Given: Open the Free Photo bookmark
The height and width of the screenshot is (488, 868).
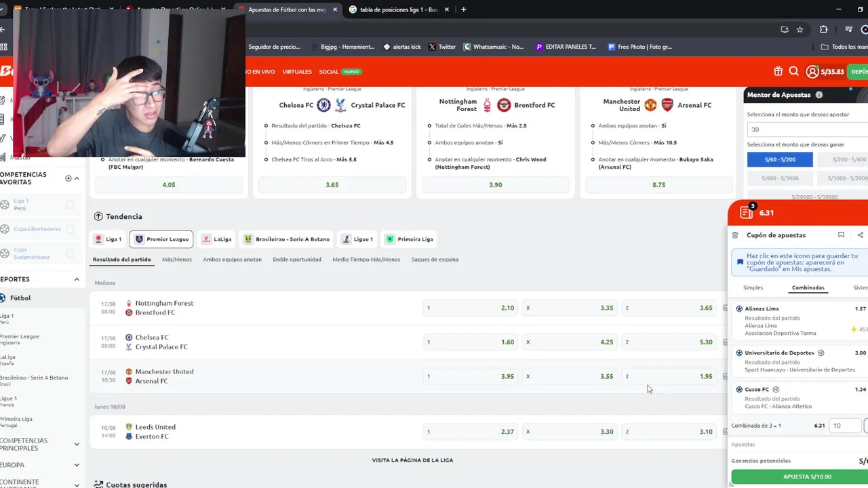Looking at the screenshot, I should coord(639,47).
